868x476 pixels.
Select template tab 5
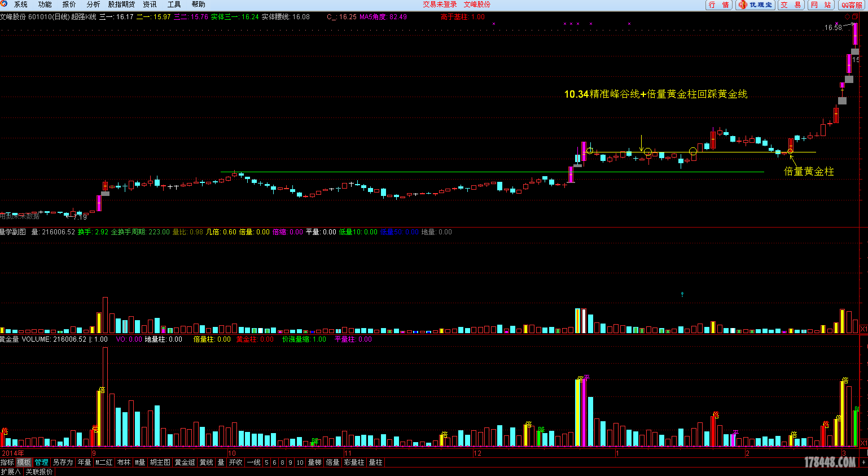[267, 462]
